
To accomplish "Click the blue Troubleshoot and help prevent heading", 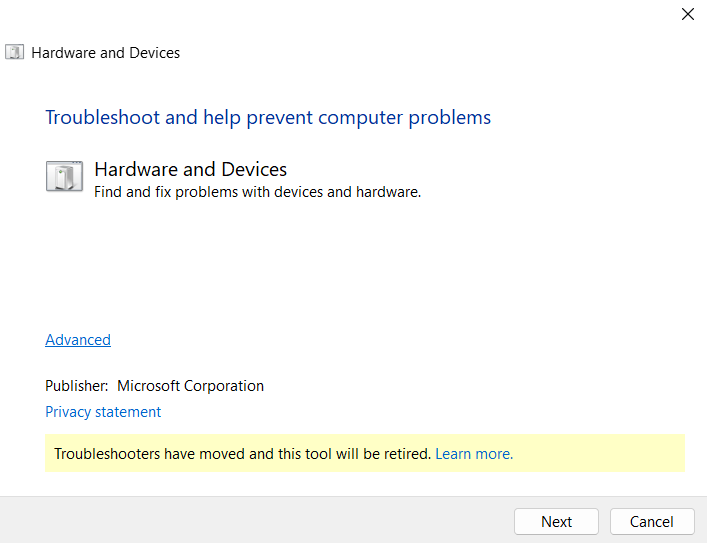I will click(268, 117).
